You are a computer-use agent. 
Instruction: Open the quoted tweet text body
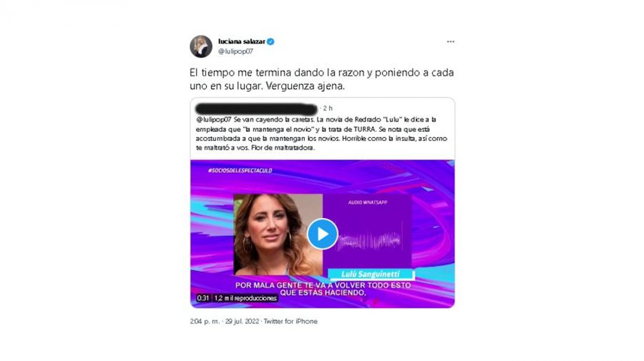pos(322,134)
